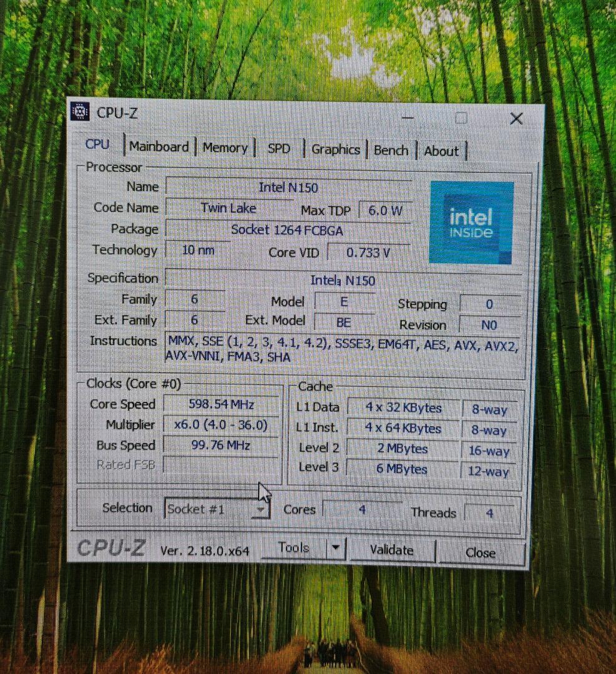
Task: Click the Cores count field
Action: tap(362, 510)
